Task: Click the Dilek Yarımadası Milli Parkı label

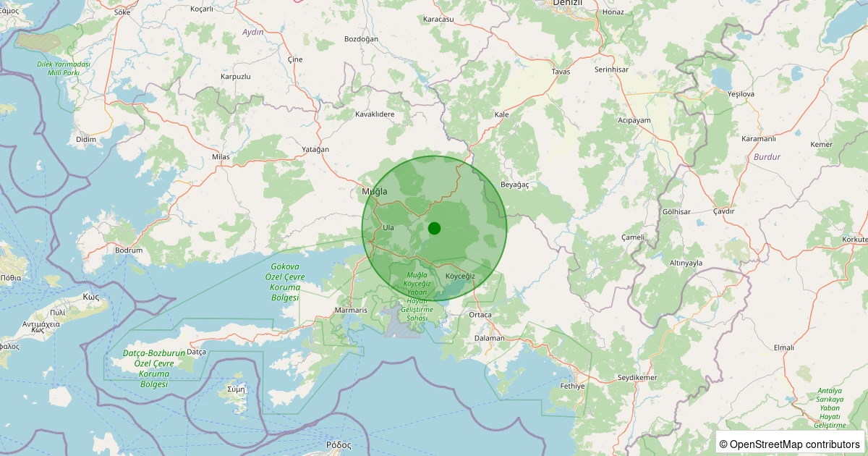Action: point(64,69)
